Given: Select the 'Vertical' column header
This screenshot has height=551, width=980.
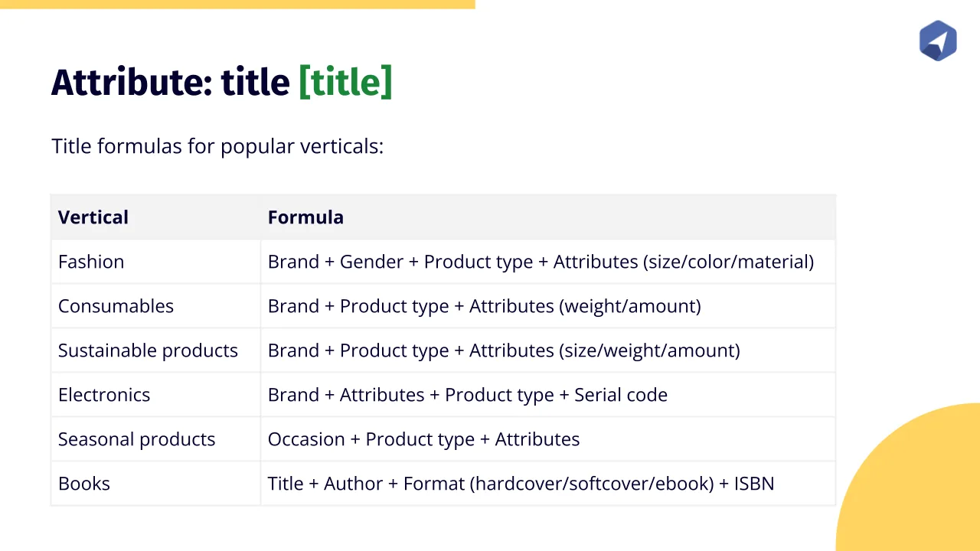Looking at the screenshot, I should coord(93,217).
